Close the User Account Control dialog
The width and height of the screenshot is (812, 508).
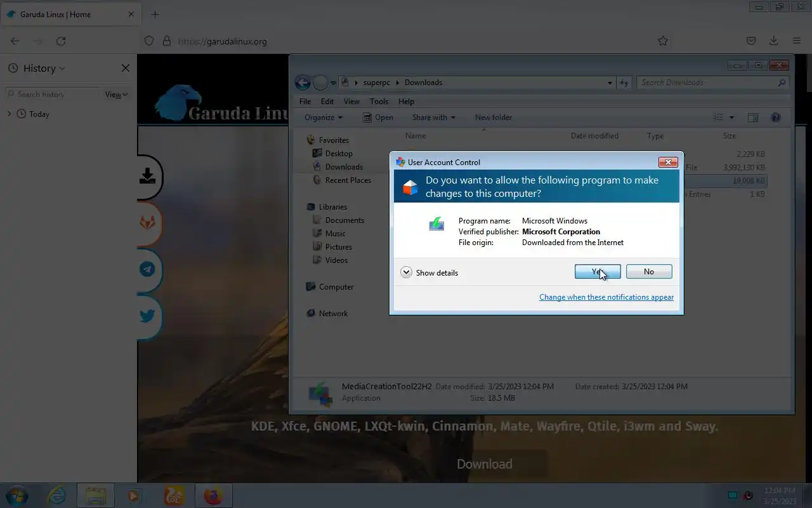pyautogui.click(x=668, y=163)
